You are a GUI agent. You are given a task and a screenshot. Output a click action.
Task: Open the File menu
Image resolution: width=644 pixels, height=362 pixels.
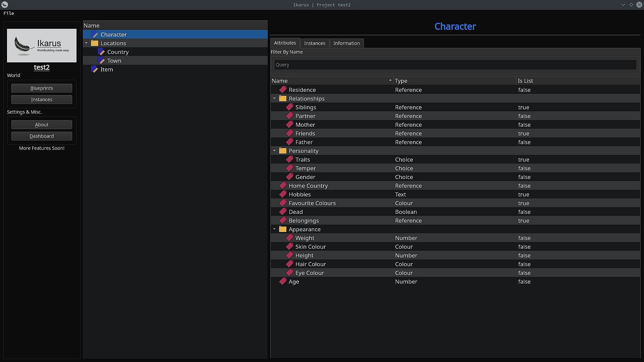pyautogui.click(x=9, y=13)
